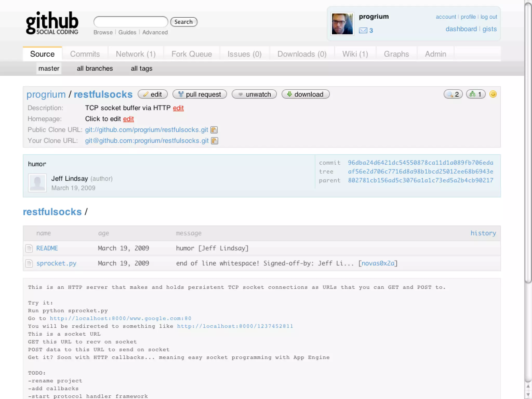Open parent commit 802781cb... link
This screenshot has height=399, width=532.
click(421, 180)
